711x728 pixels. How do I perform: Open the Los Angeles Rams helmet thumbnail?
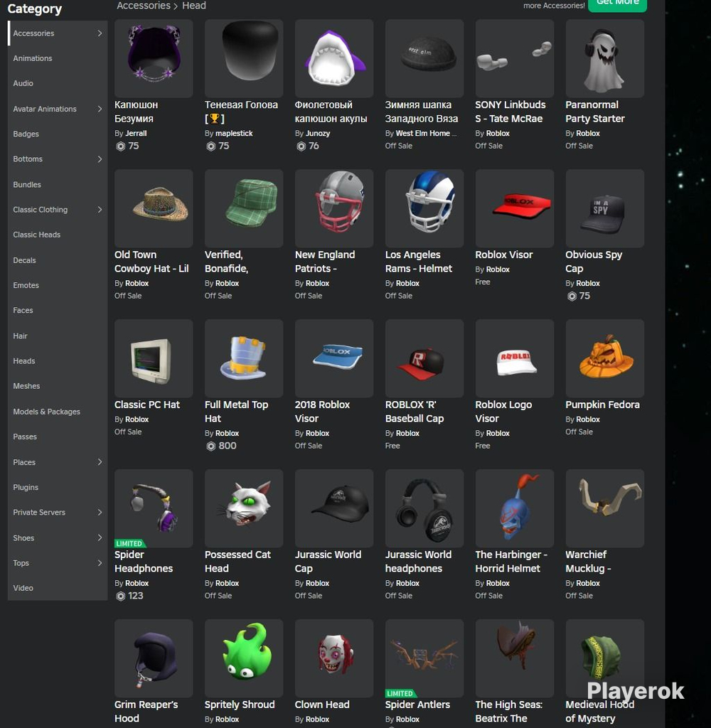click(x=424, y=208)
